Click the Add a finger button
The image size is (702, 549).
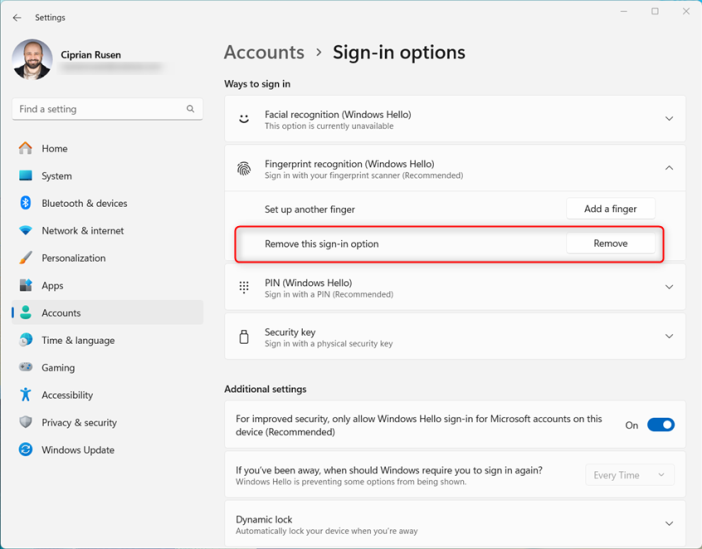point(610,209)
